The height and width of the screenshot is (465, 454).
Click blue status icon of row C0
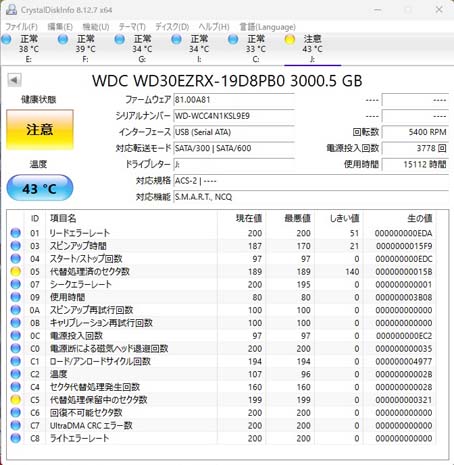16,348
